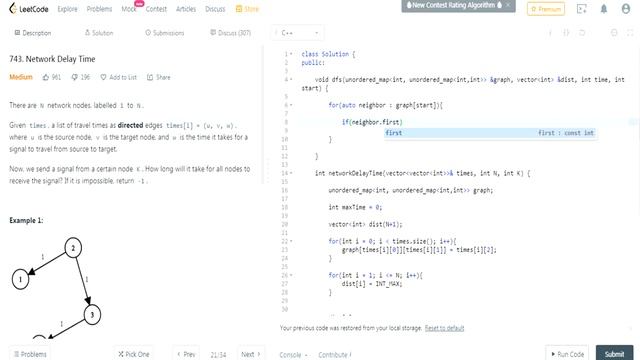
Task: Open the C++ language dropdown
Action: click(x=298, y=33)
